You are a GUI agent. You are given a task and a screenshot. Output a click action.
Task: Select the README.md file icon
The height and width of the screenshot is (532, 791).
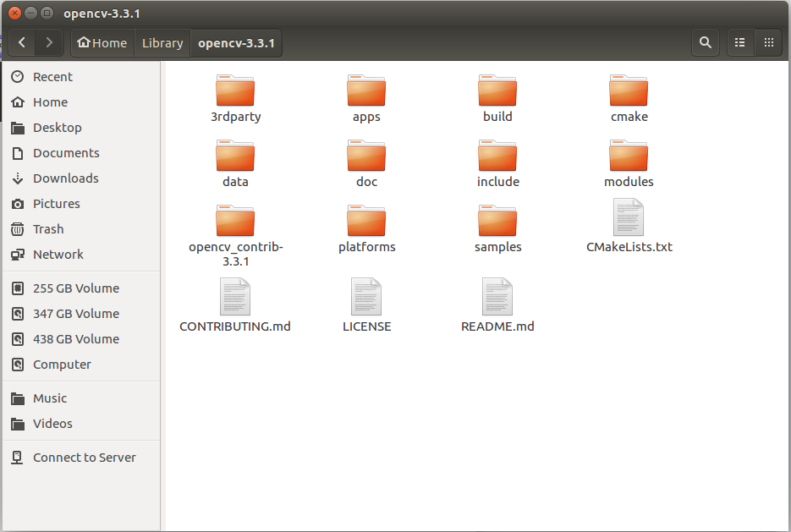click(497, 297)
